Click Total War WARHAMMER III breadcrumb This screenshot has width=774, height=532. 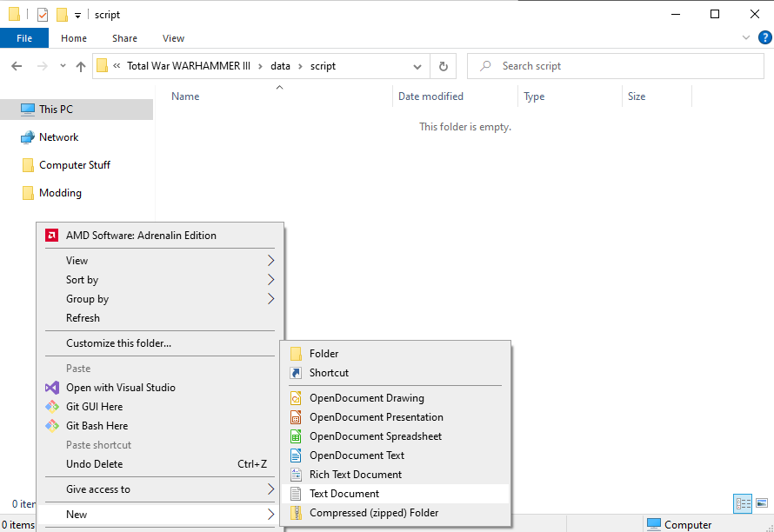click(189, 66)
